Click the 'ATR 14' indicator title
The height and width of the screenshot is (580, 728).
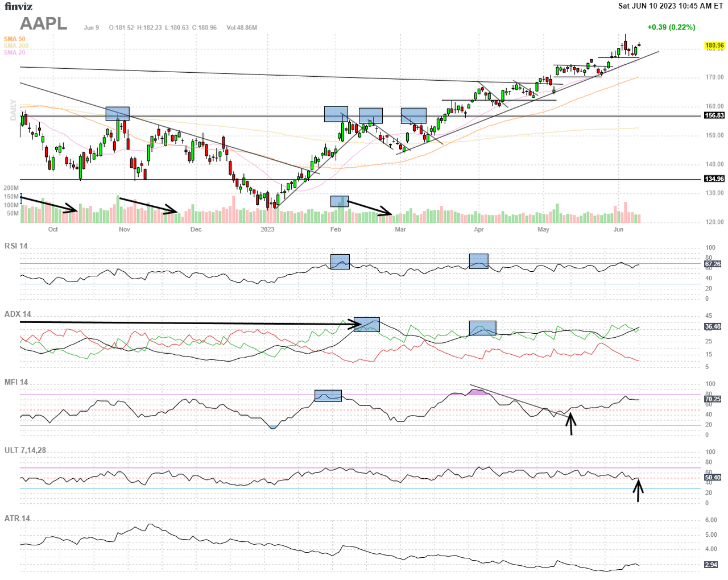(17, 519)
